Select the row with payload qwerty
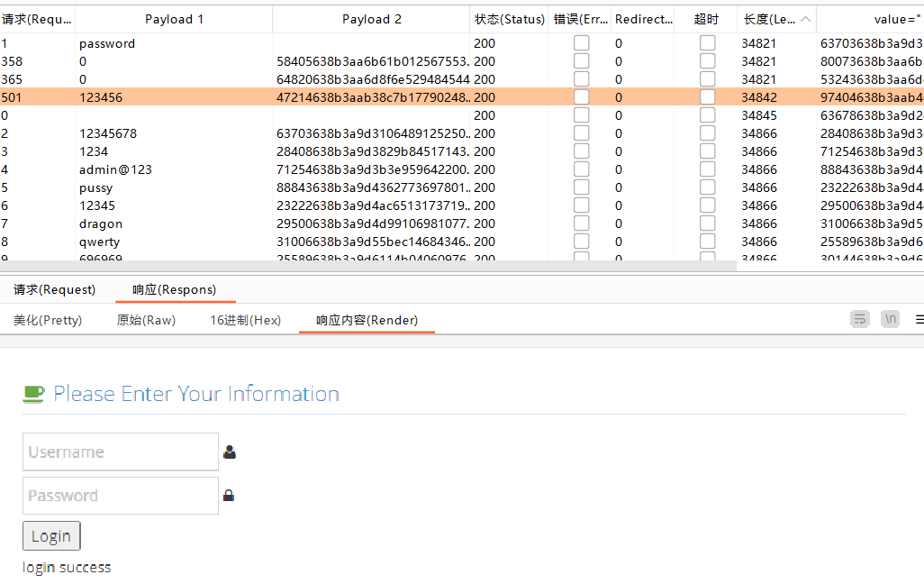 [x=462, y=242]
